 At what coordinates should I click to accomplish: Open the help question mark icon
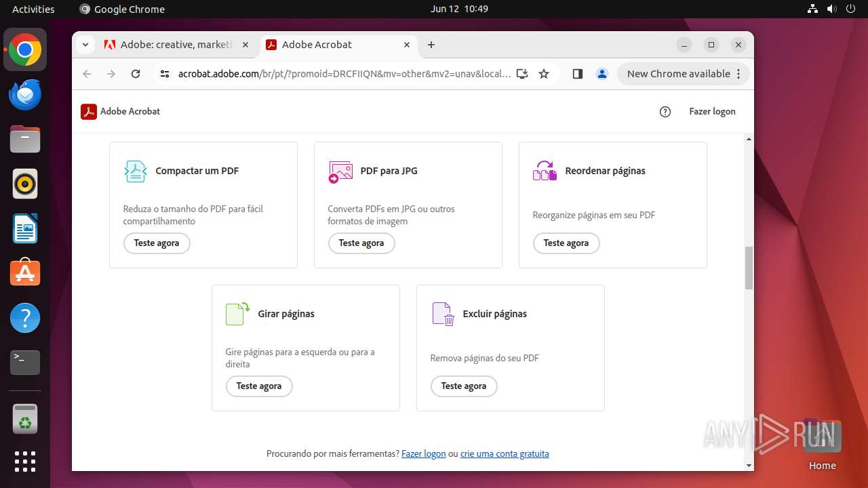pos(665,112)
